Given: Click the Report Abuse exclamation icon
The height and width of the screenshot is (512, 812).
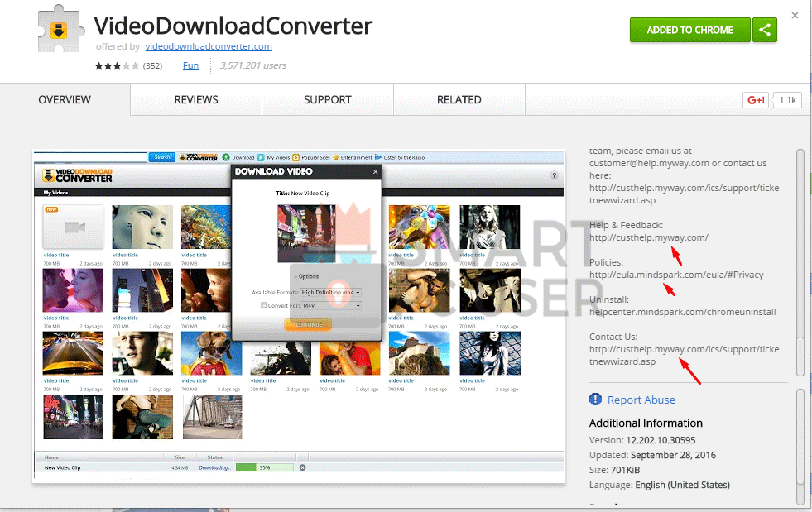Looking at the screenshot, I should point(595,400).
